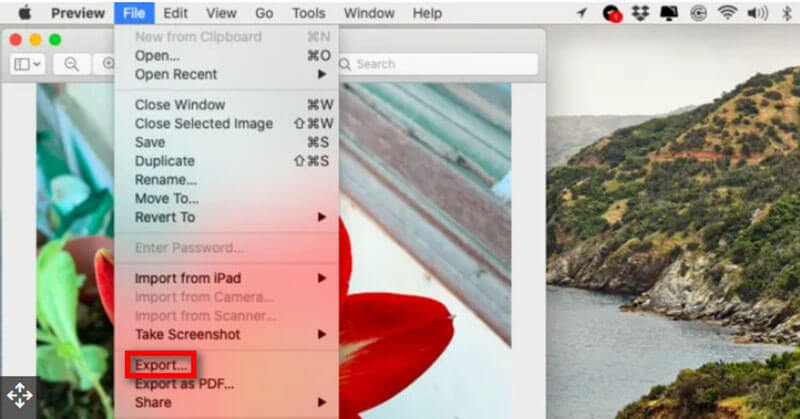Open the sidebar view dropdown
This screenshot has width=800, height=419.
click(x=27, y=64)
